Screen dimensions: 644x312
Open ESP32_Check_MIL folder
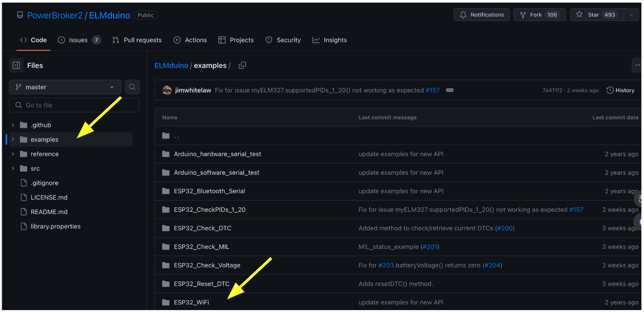pyautogui.click(x=201, y=247)
